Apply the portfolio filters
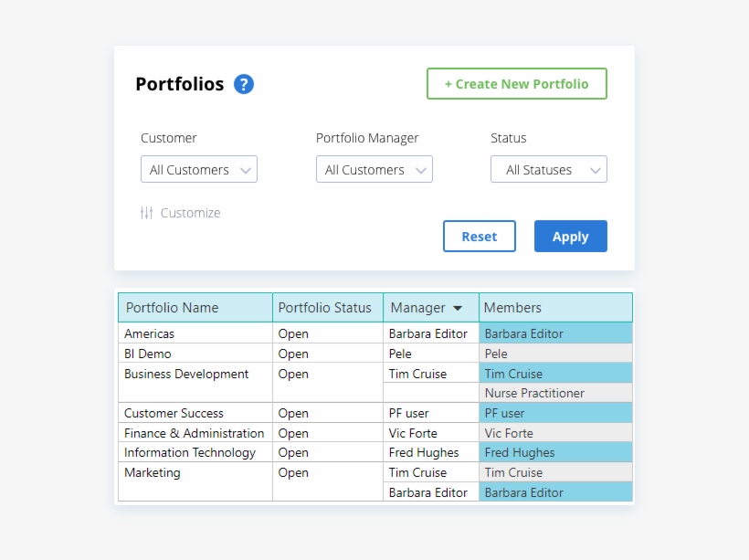Viewport: 749px width, 560px height. (x=570, y=236)
